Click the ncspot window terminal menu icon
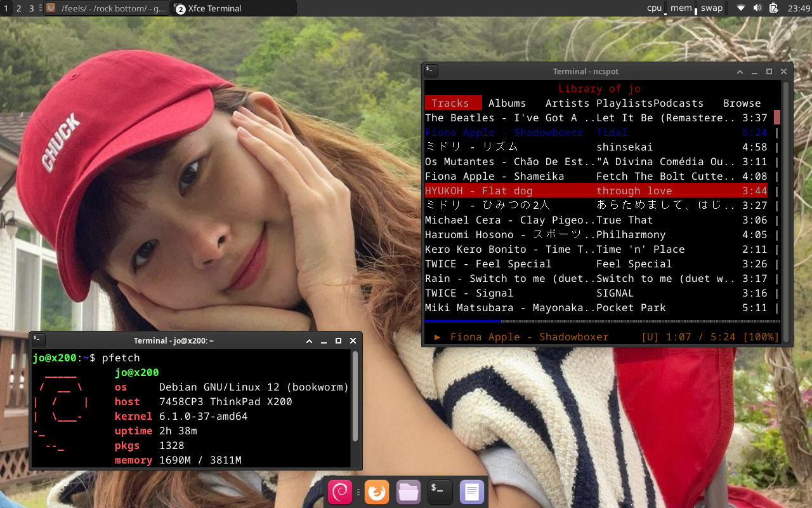Image resolution: width=812 pixels, height=508 pixels. point(431,71)
